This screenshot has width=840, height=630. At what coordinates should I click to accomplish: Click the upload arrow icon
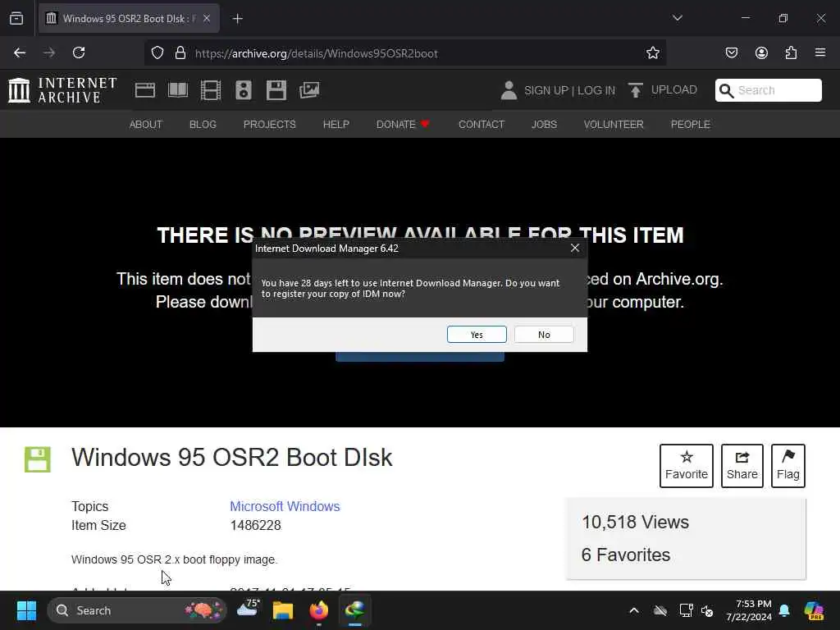pyautogui.click(x=636, y=90)
